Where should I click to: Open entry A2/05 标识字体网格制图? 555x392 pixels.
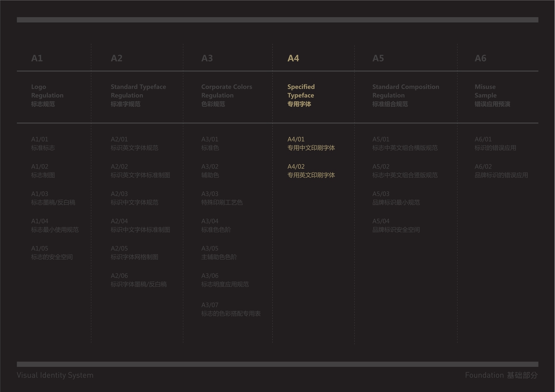point(134,252)
